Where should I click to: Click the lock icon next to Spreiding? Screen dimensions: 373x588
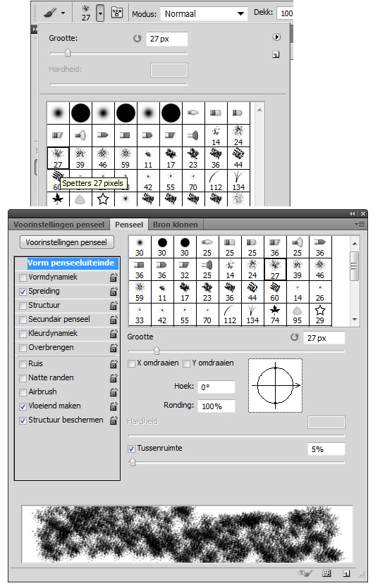pyautogui.click(x=114, y=292)
